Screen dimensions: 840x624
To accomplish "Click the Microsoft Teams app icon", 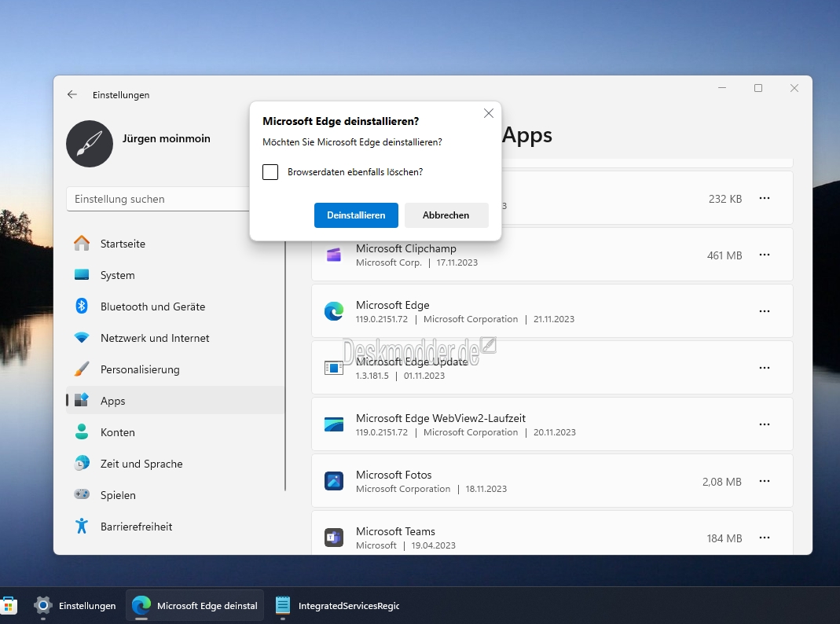I will coord(334,538).
